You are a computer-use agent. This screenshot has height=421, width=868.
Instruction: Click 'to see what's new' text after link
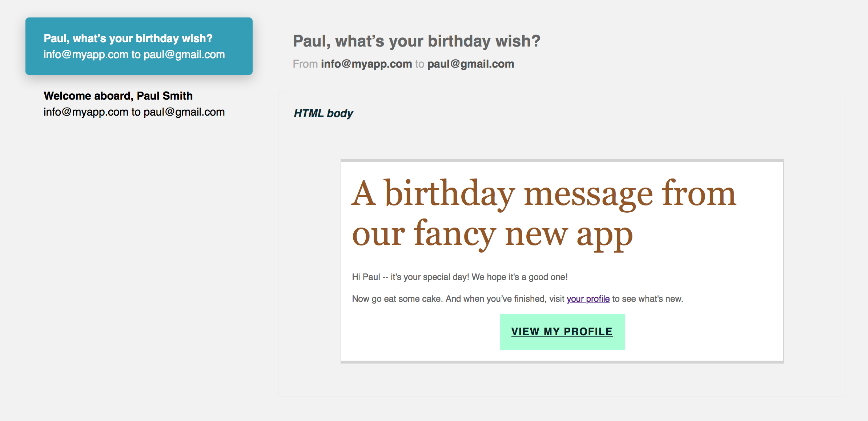pos(647,299)
